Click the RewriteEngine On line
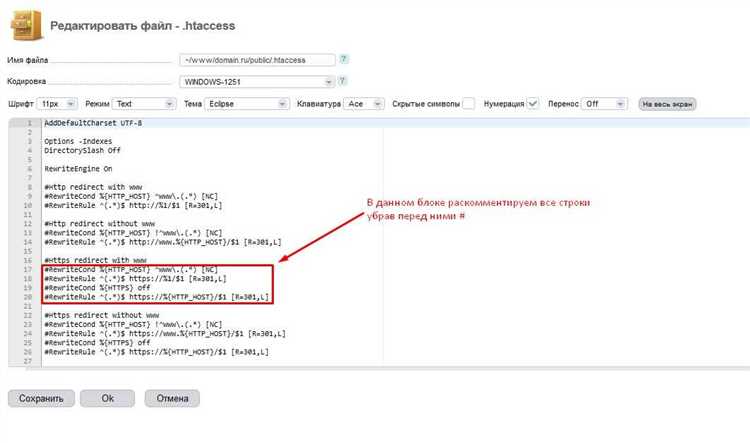This screenshot has height=443, width=750. [x=78, y=169]
